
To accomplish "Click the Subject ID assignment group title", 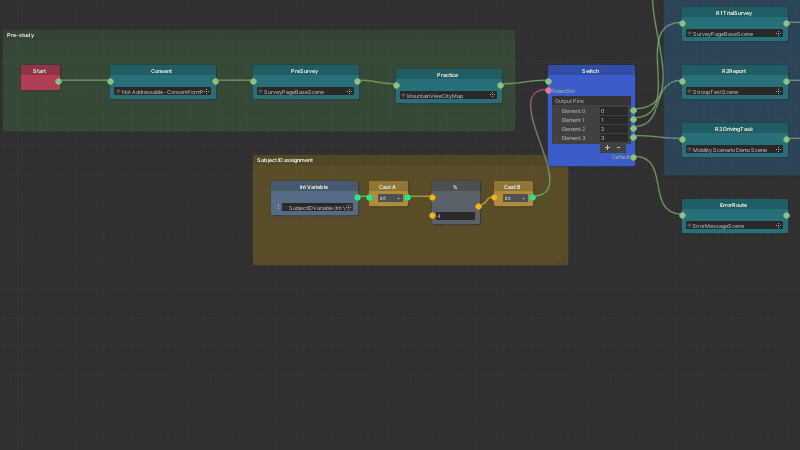I will pyautogui.click(x=285, y=160).
